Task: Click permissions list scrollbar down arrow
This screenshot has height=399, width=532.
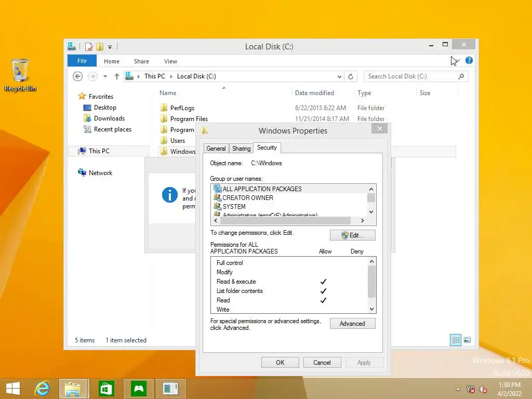Action: (371, 309)
